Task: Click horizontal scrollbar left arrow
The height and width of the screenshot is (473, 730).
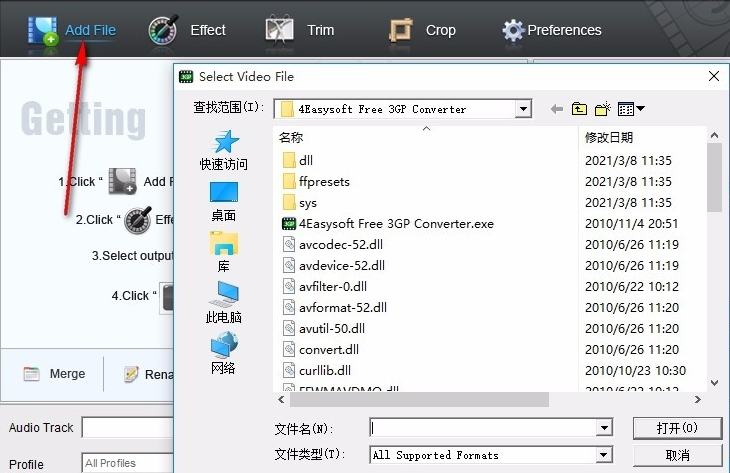Action: 281,399
